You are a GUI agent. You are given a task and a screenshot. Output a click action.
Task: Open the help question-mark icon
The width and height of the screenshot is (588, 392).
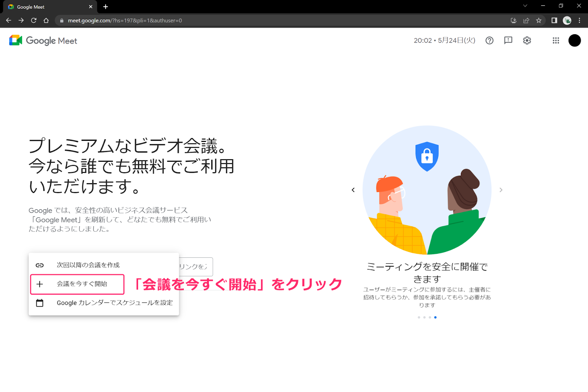click(489, 40)
